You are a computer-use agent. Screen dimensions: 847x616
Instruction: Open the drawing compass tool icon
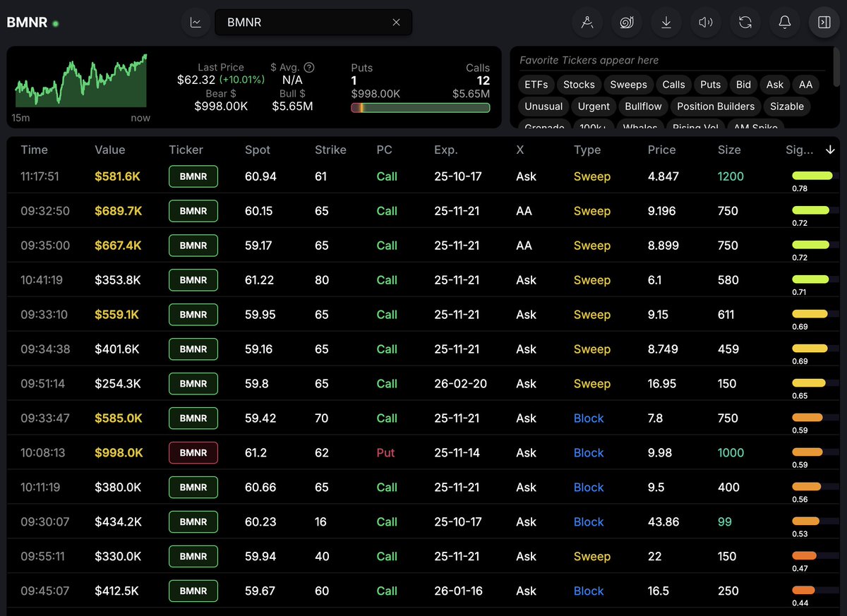587,23
